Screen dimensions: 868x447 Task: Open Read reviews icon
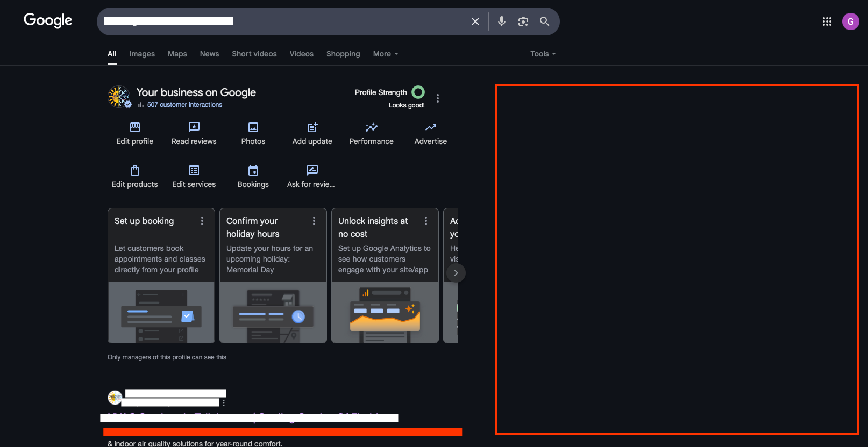[194, 127]
